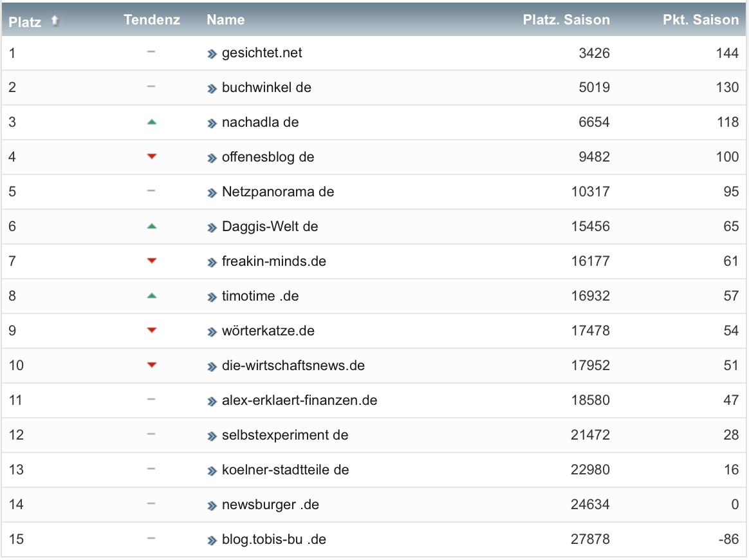Image resolution: width=749 pixels, height=560 pixels.
Task: Select Platz number 15
Action: tap(16, 539)
